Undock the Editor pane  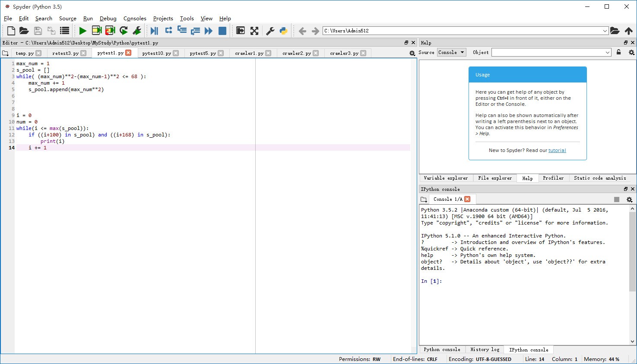406,43
